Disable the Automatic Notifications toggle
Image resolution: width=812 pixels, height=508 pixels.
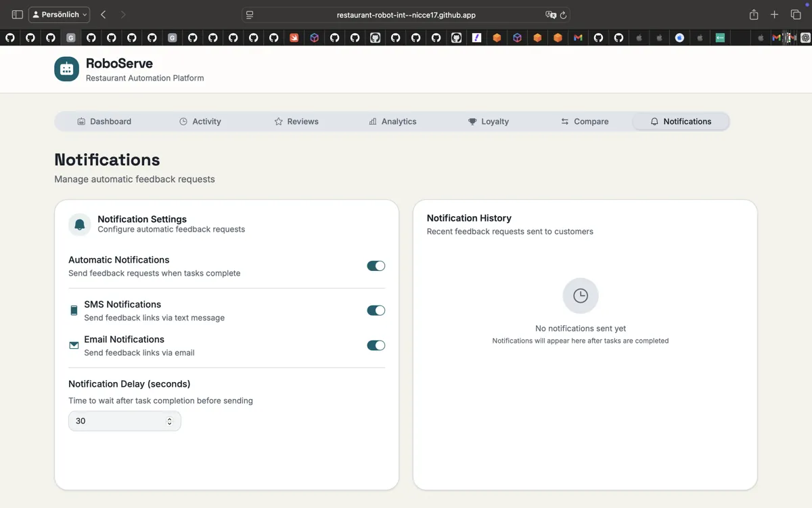376,266
